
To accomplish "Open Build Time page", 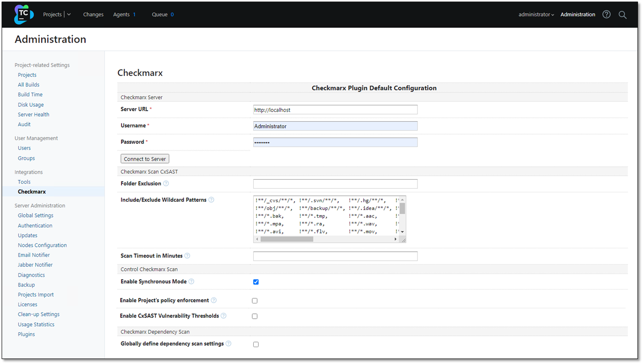I will coord(30,94).
